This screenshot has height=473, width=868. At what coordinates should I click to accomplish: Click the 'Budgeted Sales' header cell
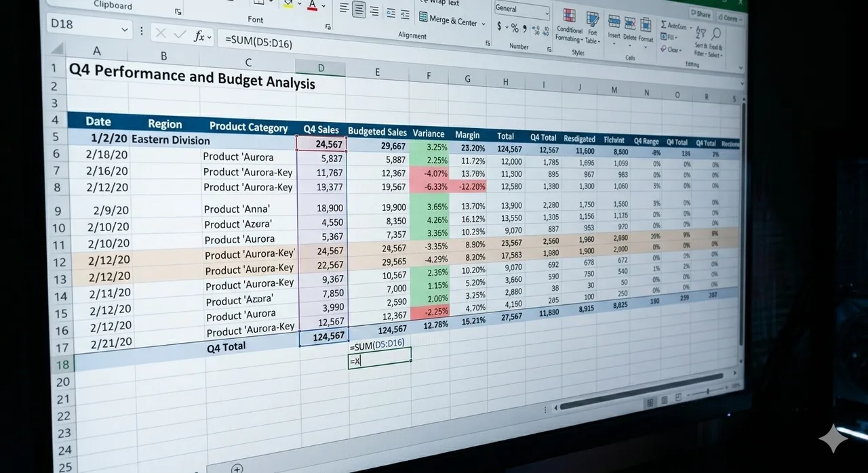(377, 131)
